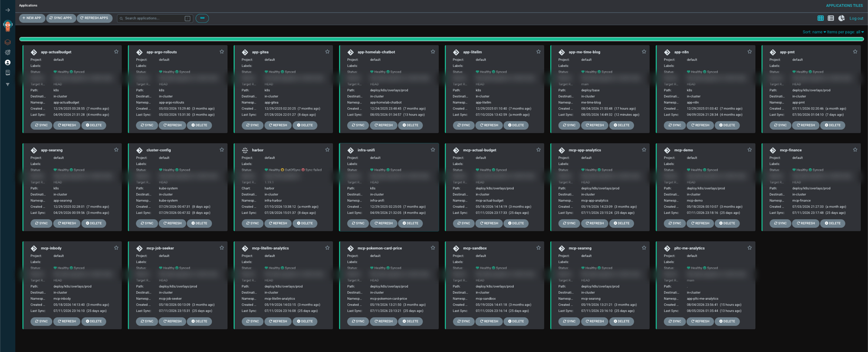Switch to the pie chart summary view
Screen dimensions: 868x352
pyautogui.click(x=841, y=18)
